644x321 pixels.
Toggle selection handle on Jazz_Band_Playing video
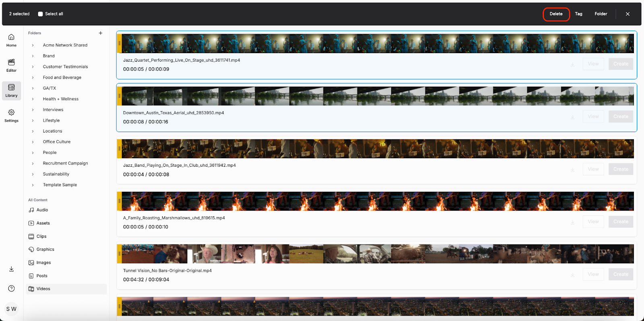tap(119, 149)
